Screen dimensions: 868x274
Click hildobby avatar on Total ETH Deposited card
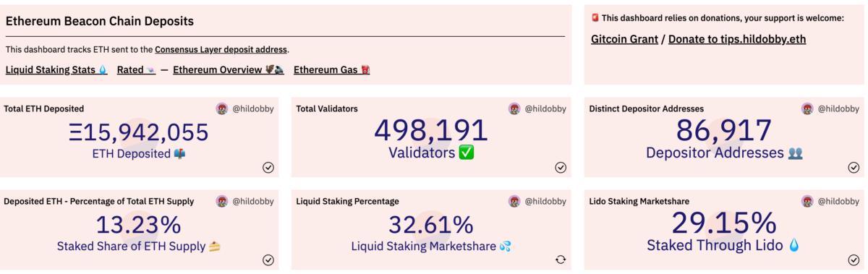(222, 108)
